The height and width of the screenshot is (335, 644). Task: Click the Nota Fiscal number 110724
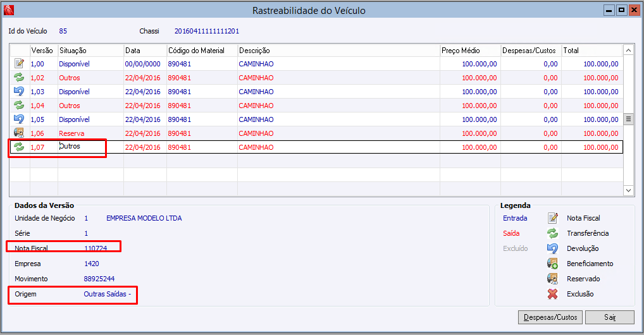(x=96, y=248)
